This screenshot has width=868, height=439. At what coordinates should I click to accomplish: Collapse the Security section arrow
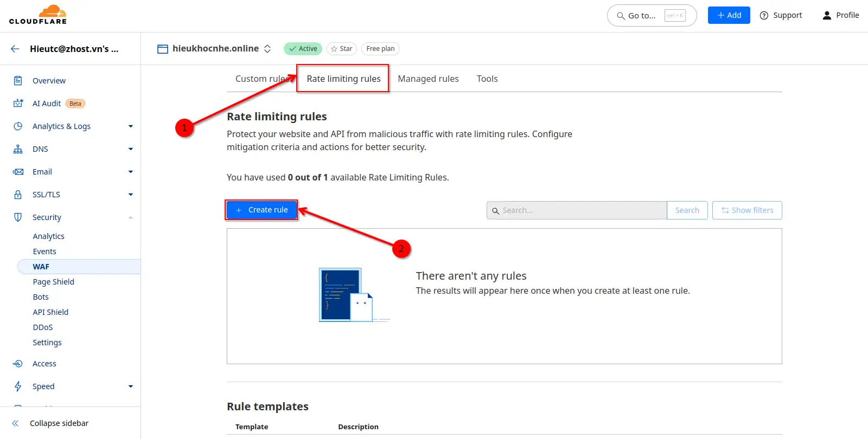pyautogui.click(x=130, y=217)
